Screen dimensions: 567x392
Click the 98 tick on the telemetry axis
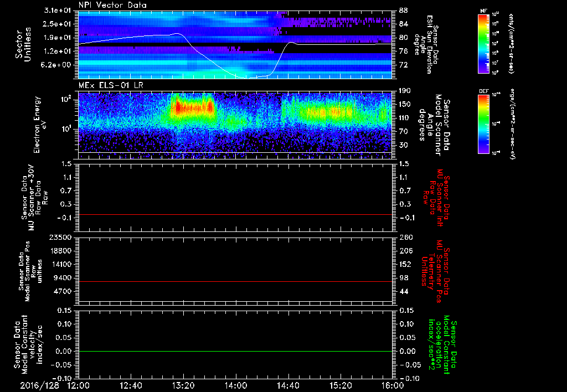403,278
